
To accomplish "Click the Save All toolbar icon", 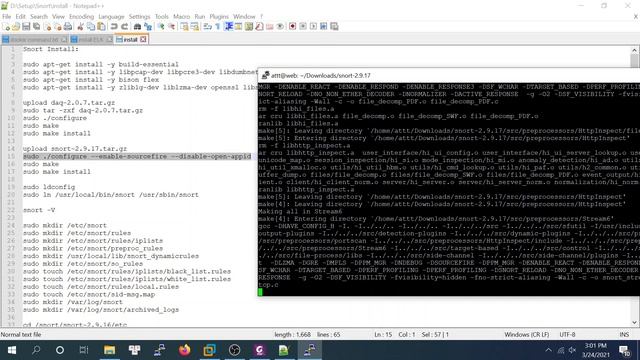I will 36,27.
